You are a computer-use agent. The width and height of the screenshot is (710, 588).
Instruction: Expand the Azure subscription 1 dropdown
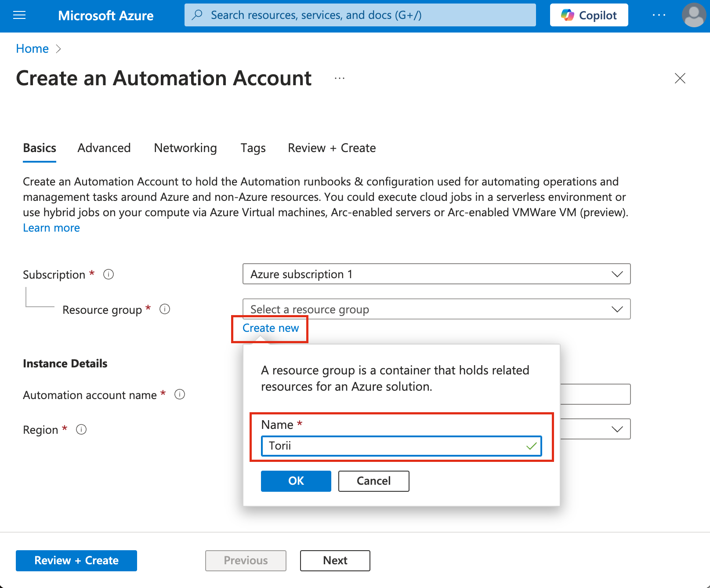436,274
